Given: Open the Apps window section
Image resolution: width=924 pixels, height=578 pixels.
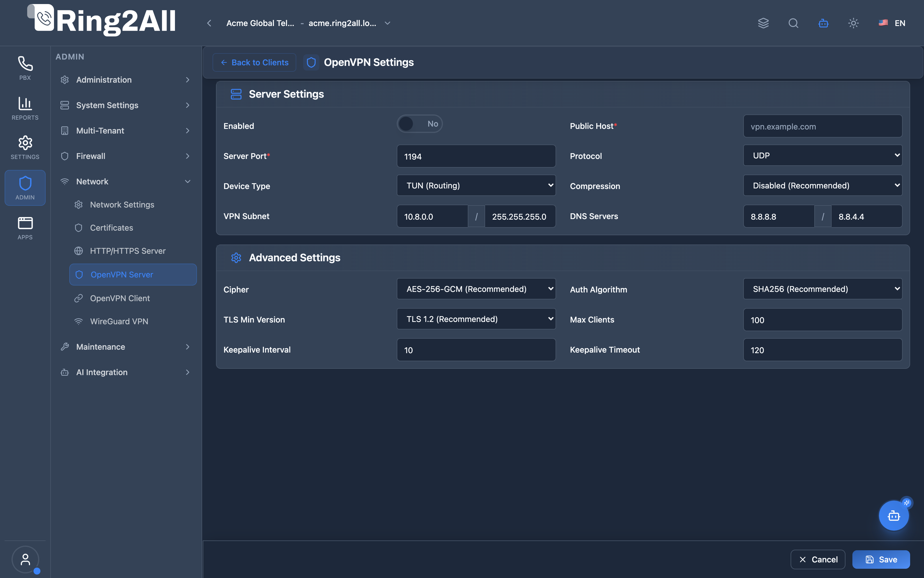Looking at the screenshot, I should [25, 228].
